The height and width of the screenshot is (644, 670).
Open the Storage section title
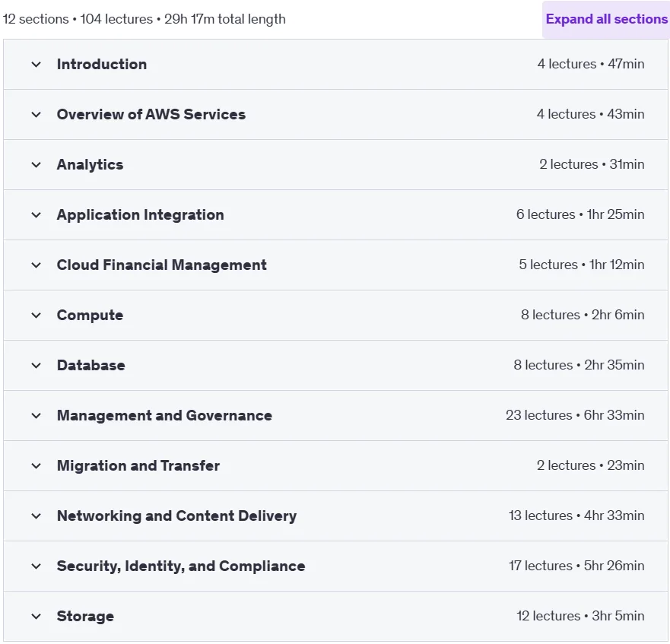click(x=85, y=616)
